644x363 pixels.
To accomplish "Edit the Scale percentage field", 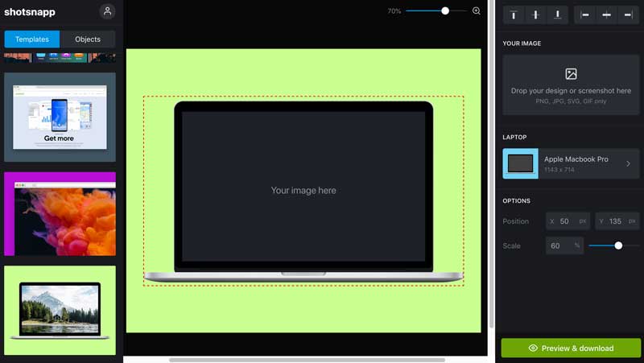I will point(564,245).
